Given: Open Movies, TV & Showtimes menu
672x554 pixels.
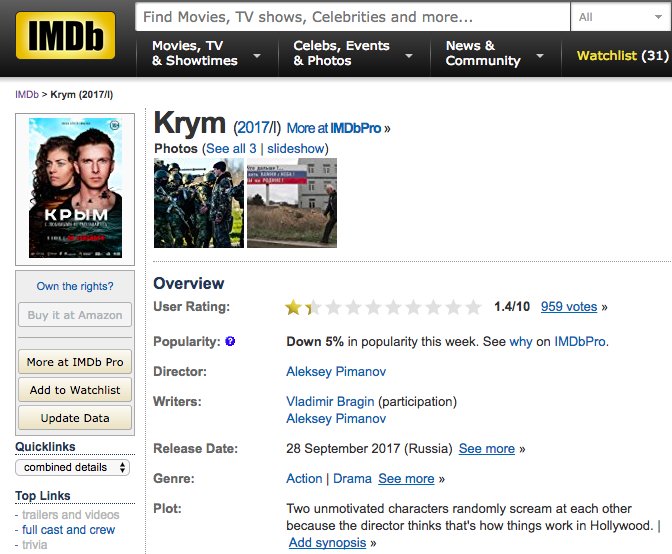Looking at the screenshot, I should (195, 53).
